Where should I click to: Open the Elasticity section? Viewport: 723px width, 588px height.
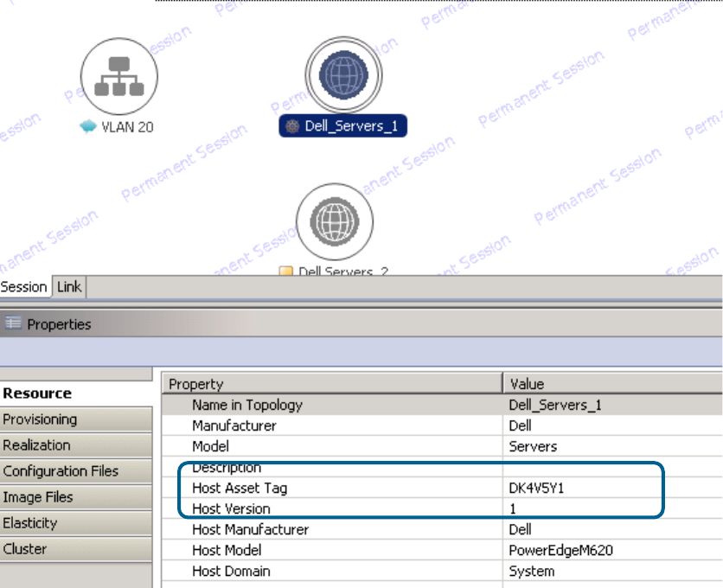[30, 523]
